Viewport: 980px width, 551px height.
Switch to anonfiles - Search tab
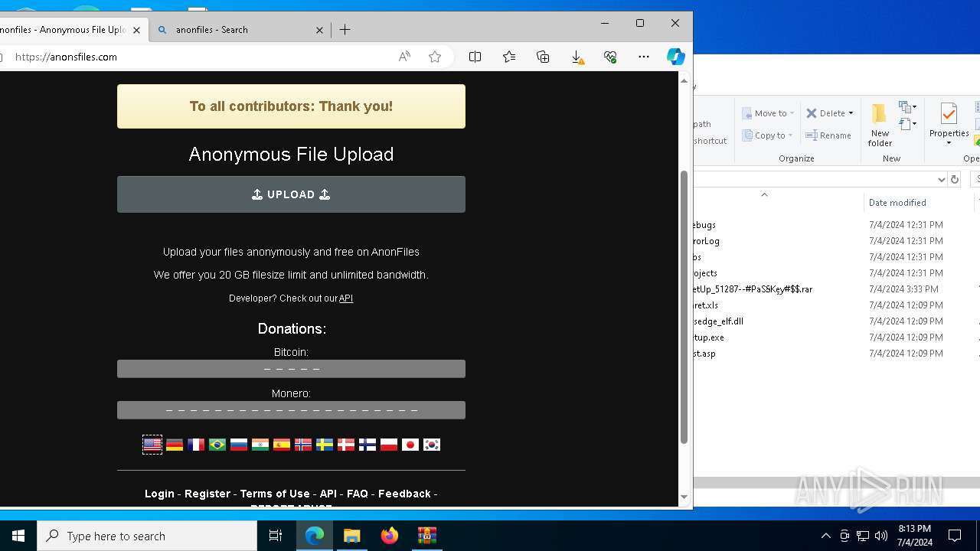[240, 30]
